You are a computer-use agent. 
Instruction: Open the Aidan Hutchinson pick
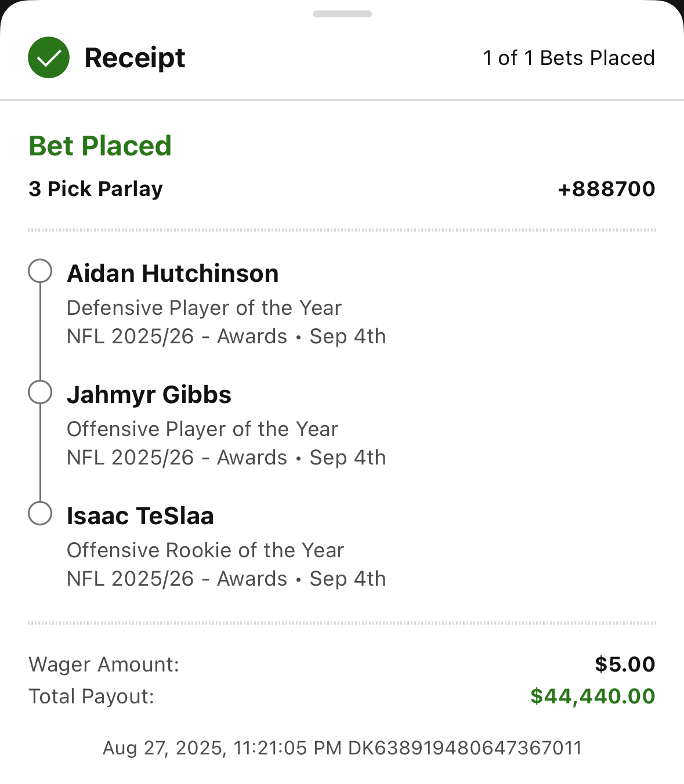(173, 273)
